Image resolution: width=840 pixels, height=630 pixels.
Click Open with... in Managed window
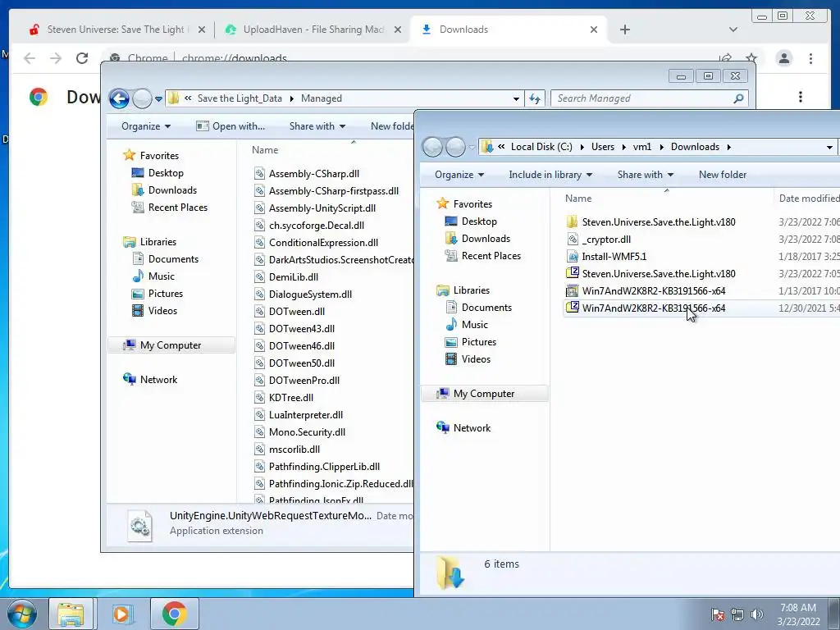pos(231,126)
